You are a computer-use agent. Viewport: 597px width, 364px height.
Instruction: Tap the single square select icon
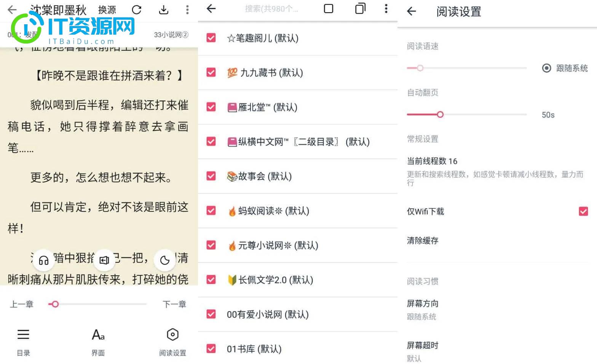point(328,8)
